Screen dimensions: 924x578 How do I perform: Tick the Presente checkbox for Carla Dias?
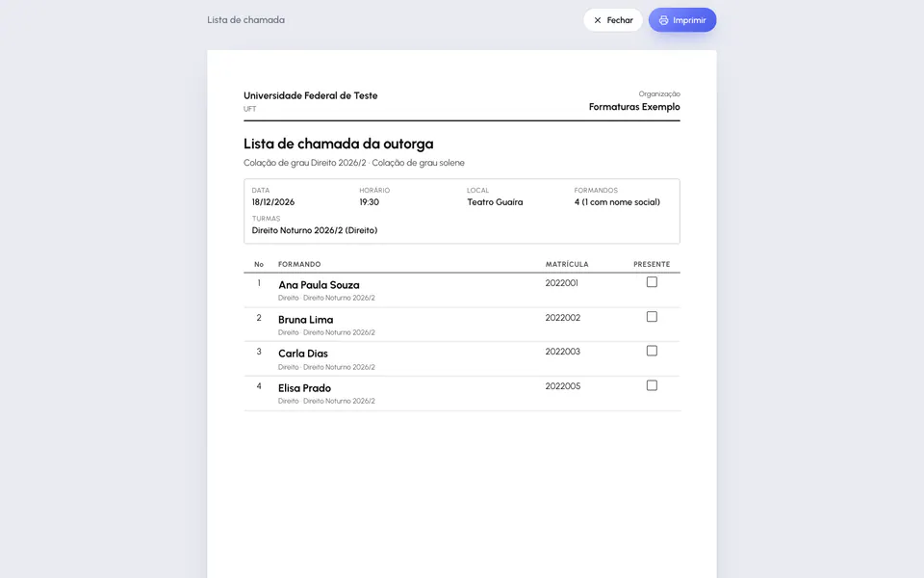652,351
